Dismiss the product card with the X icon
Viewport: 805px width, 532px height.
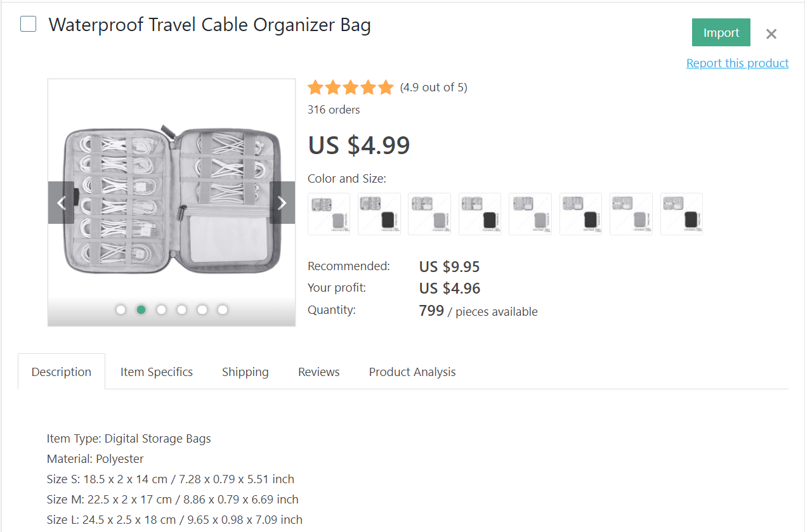click(771, 34)
